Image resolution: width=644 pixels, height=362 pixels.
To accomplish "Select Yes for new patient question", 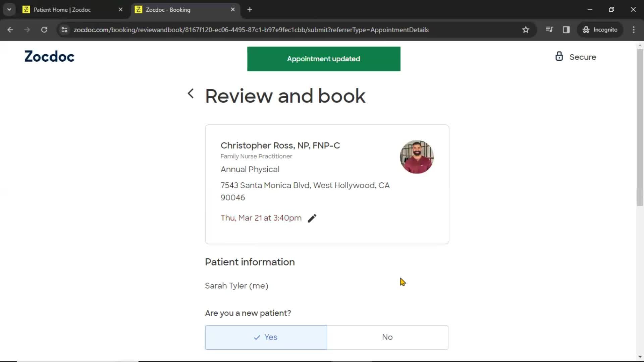I will (x=265, y=337).
